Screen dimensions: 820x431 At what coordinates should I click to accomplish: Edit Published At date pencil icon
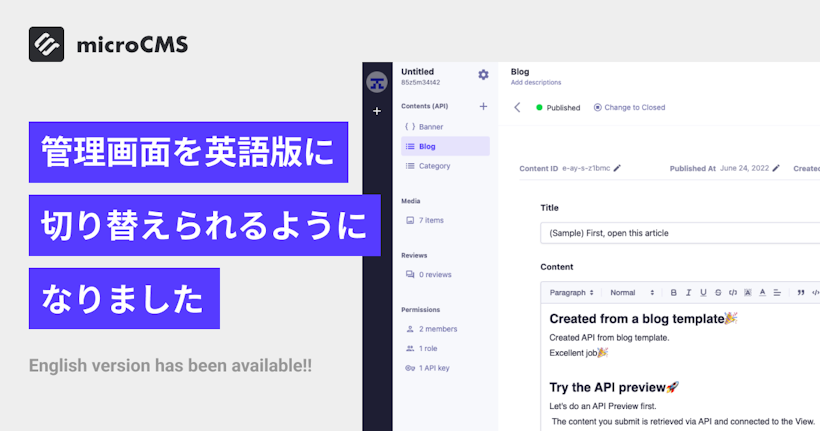(776, 168)
